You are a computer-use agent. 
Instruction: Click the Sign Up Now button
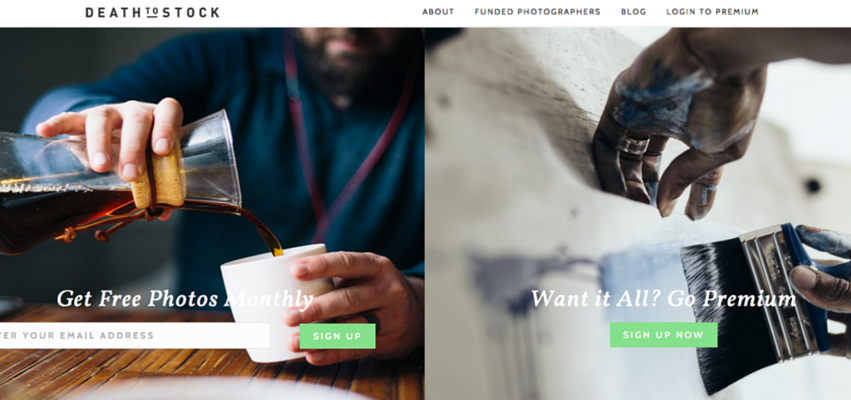tap(663, 335)
